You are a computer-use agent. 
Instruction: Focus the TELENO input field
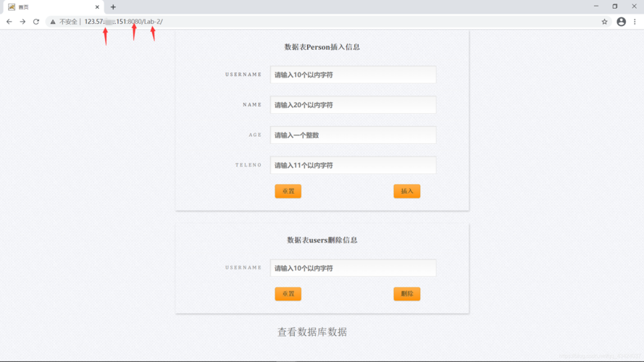pyautogui.click(x=353, y=165)
